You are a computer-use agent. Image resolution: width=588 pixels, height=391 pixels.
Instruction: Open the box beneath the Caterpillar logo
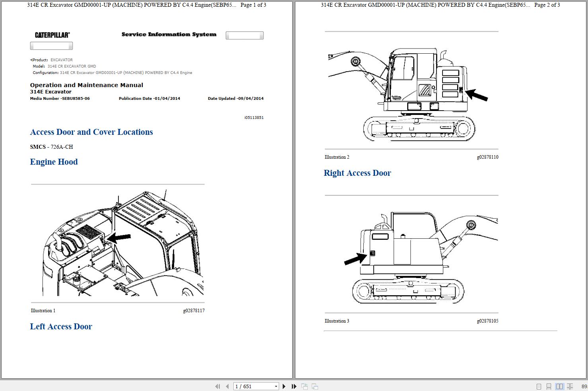pos(51,45)
